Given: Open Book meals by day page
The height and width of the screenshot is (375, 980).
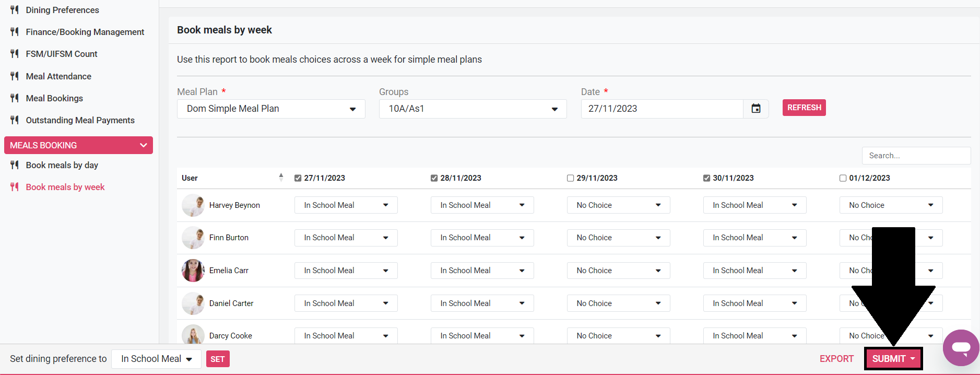Looking at the screenshot, I should tap(62, 165).
